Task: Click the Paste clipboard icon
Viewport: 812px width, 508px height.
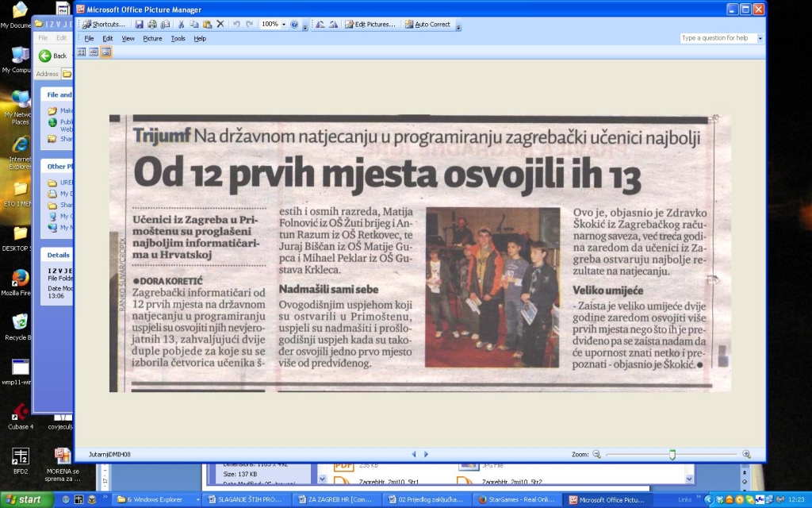Action: point(207,25)
